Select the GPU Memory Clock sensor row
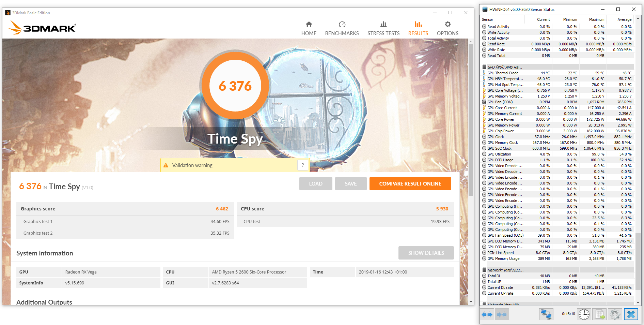644x325 pixels. click(557, 143)
